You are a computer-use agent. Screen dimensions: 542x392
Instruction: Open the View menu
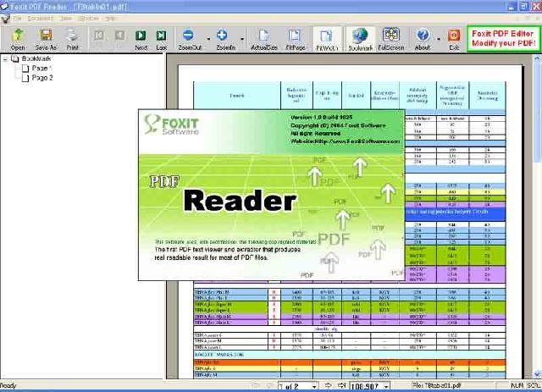[66, 19]
